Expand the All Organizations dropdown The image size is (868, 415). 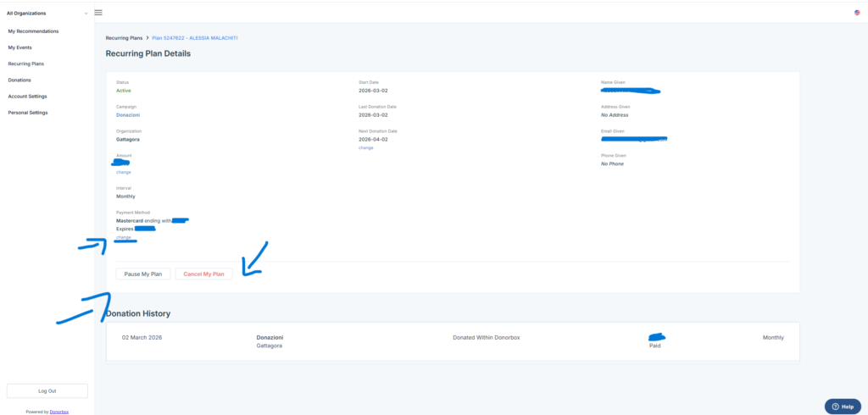coord(47,14)
